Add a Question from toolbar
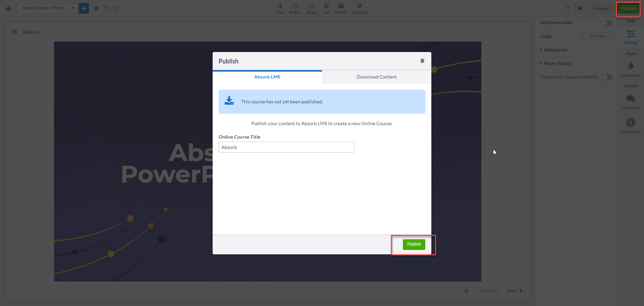The height and width of the screenshot is (306, 644). point(360,8)
